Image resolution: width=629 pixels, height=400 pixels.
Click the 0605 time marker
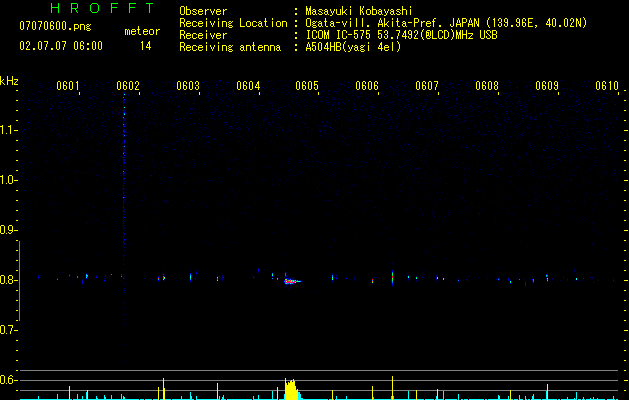point(307,86)
